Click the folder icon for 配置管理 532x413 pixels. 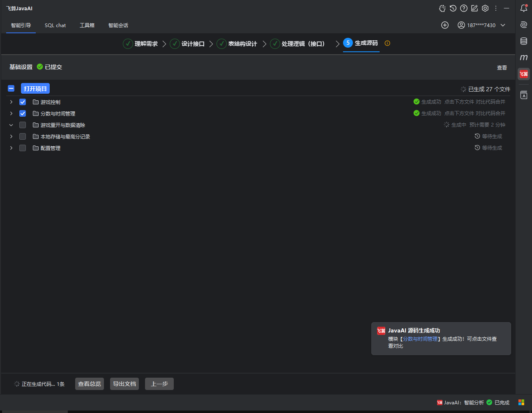pyautogui.click(x=36, y=148)
